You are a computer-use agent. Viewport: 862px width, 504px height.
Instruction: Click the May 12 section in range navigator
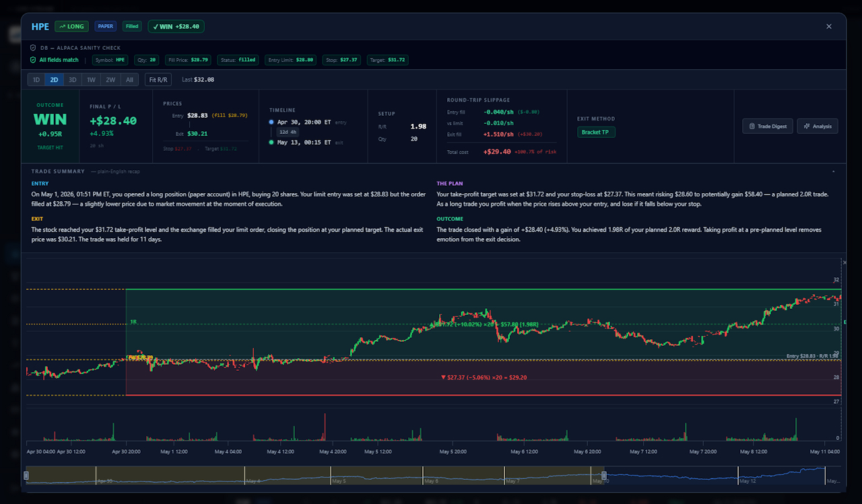(x=781, y=476)
